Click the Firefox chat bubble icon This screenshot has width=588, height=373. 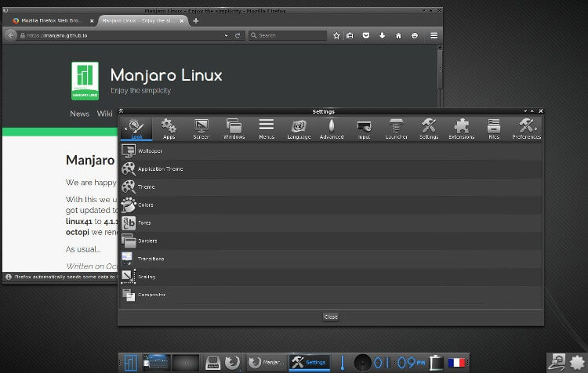[415, 35]
